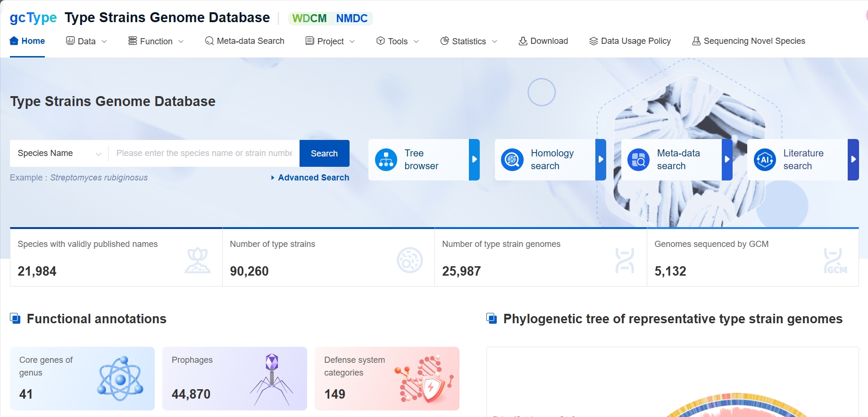This screenshot has height=417, width=868.
Task: Click the 21,984 species count
Action: point(37,271)
